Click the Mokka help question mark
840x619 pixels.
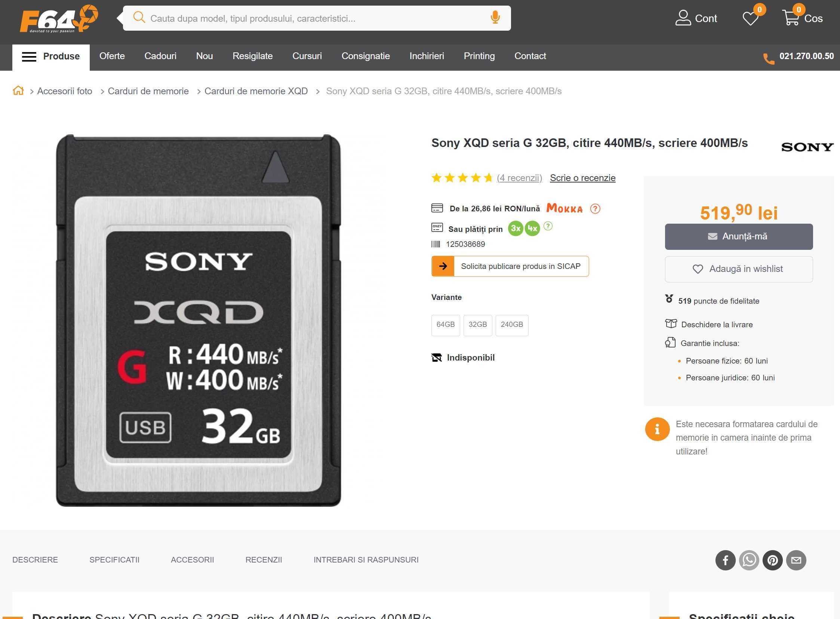[595, 209]
